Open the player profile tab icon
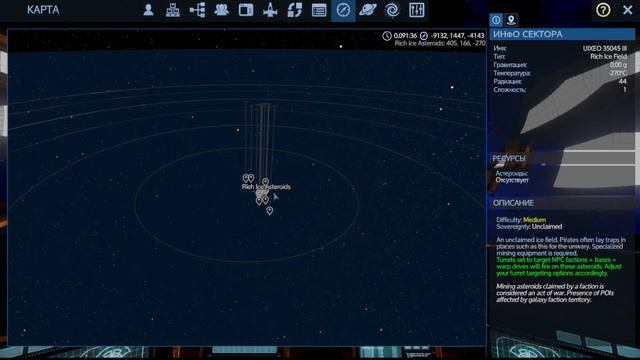 148,10
